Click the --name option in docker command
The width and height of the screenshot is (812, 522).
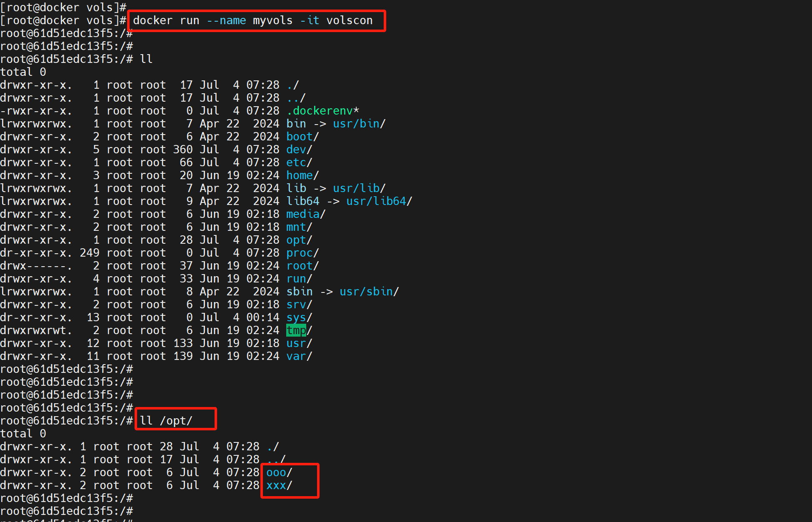tap(226, 20)
